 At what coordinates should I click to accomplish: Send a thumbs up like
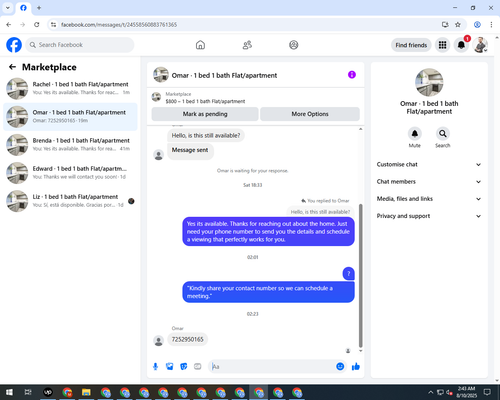[356, 367]
